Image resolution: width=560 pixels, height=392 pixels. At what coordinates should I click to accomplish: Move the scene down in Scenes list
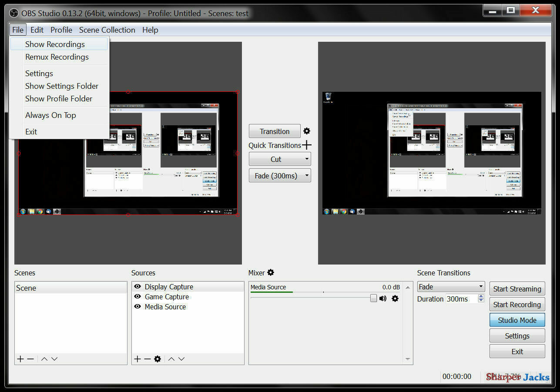[54, 359]
